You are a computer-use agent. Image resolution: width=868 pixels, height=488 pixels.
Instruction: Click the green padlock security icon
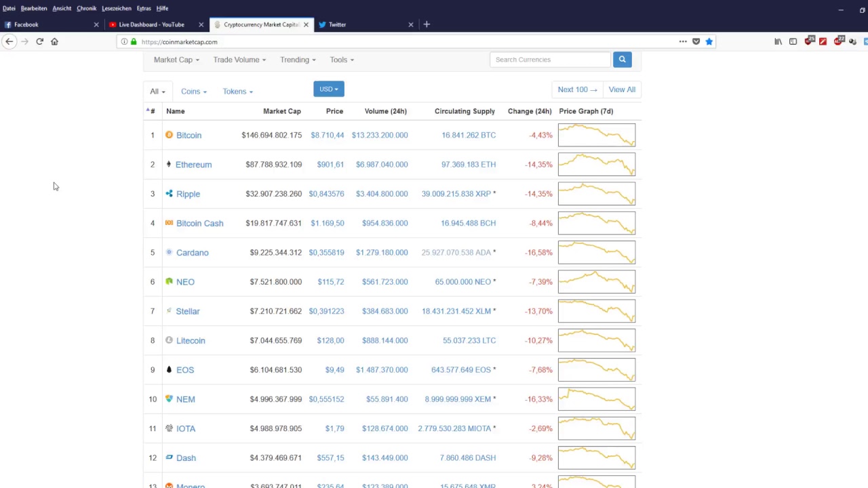[x=134, y=41]
